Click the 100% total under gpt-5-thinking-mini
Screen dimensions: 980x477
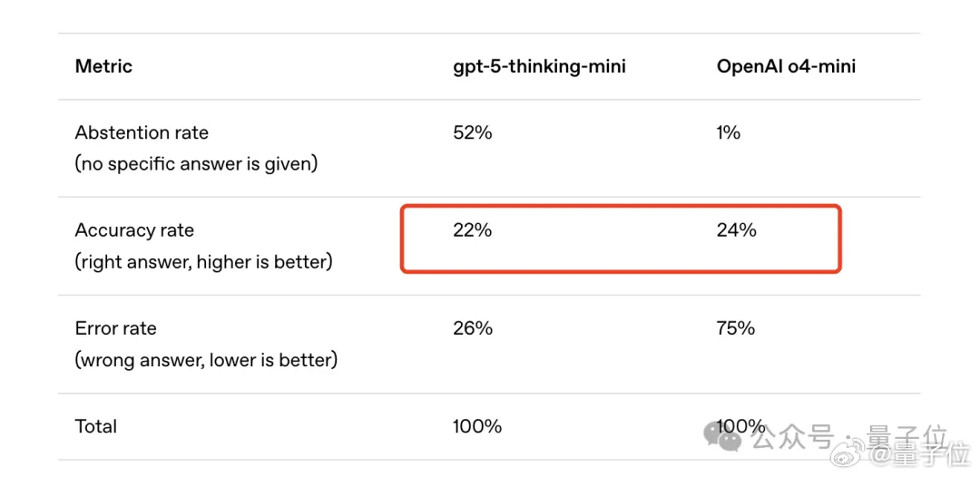(x=477, y=426)
